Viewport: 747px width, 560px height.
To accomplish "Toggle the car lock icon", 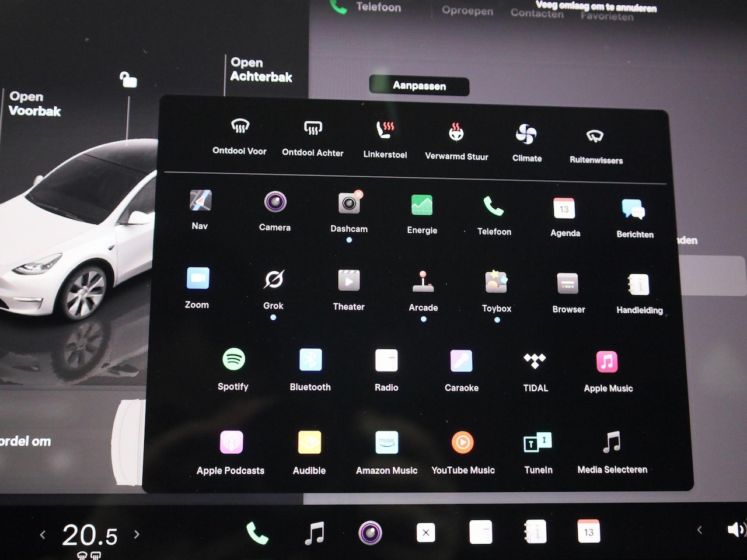I will 128,79.
